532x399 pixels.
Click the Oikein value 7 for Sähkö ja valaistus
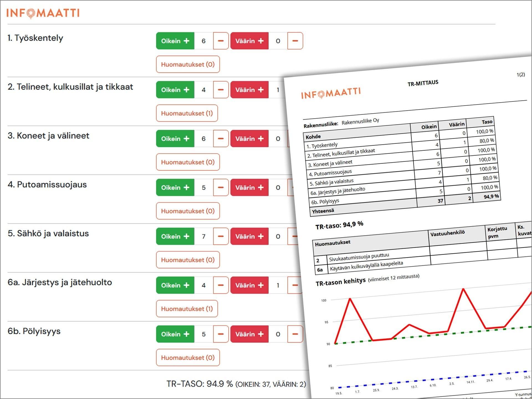[204, 236]
